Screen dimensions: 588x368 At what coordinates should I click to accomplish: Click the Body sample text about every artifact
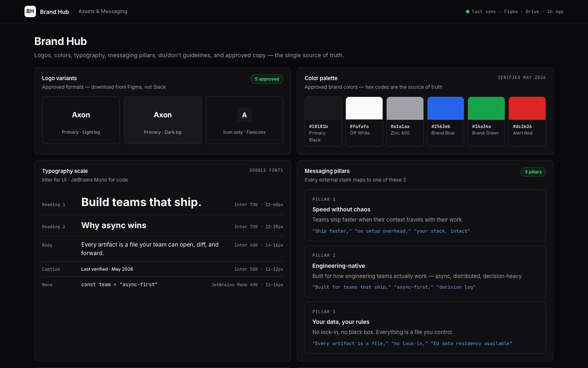pos(150,249)
